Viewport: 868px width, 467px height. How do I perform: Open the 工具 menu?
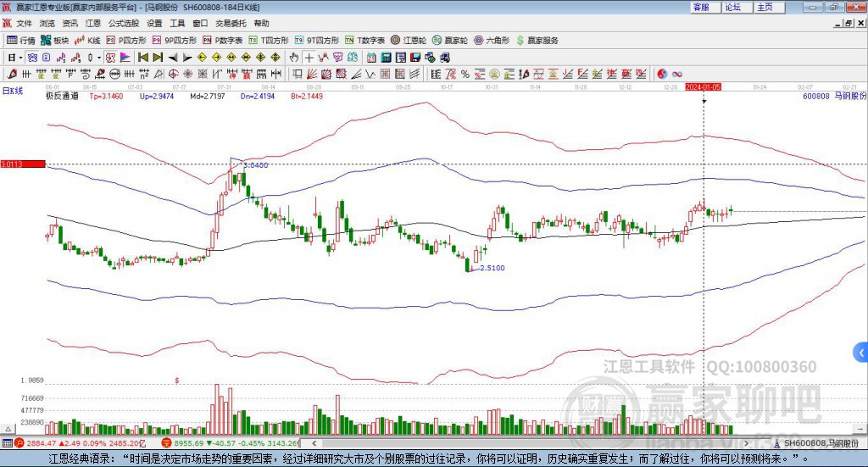(x=177, y=23)
